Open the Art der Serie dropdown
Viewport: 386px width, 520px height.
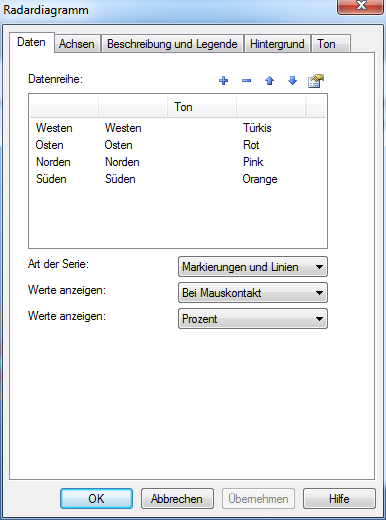253,267
